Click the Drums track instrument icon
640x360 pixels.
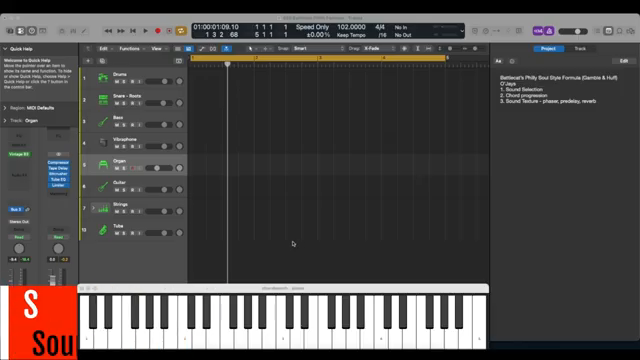click(103, 78)
